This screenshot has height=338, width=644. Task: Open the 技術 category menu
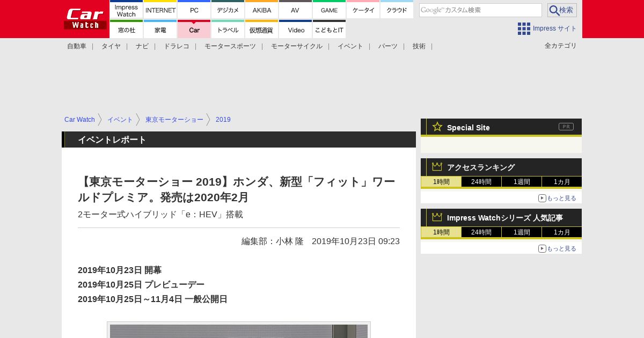(x=419, y=46)
